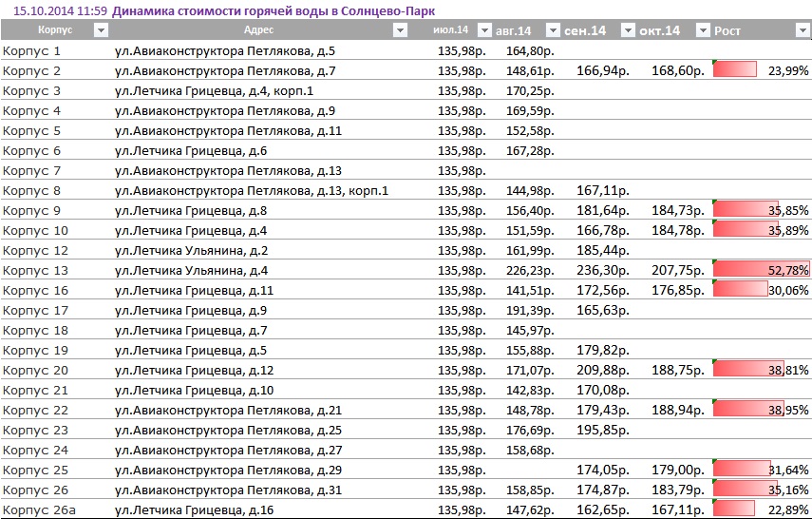Select address ул.Летчика Ульянина, д.2
This screenshot has height=519, width=812.
(191, 251)
